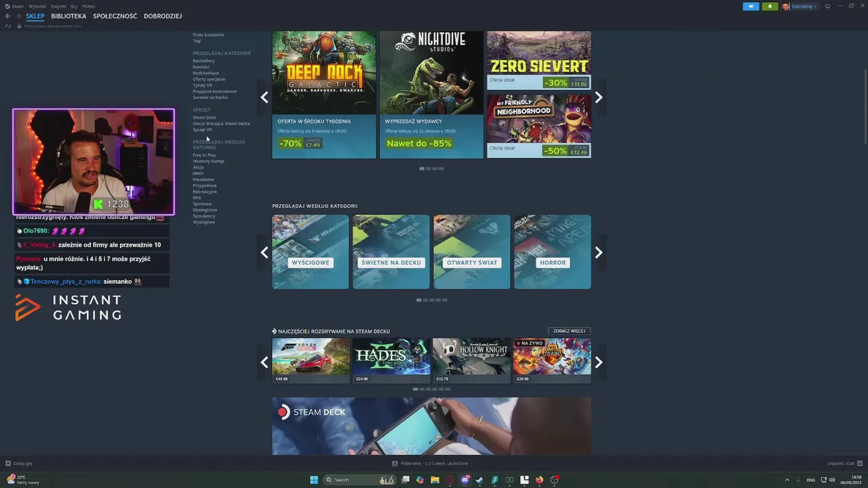Open Task View on the taskbar

[x=405, y=480]
